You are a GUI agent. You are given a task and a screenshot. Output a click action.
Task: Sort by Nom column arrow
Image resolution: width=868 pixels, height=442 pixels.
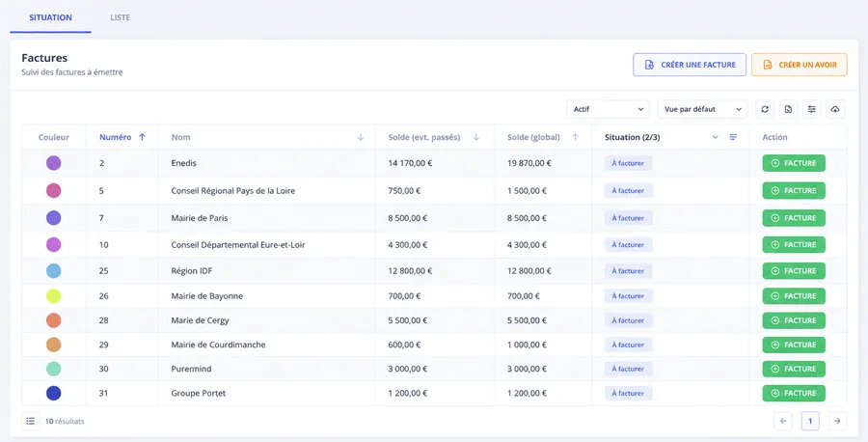click(361, 137)
